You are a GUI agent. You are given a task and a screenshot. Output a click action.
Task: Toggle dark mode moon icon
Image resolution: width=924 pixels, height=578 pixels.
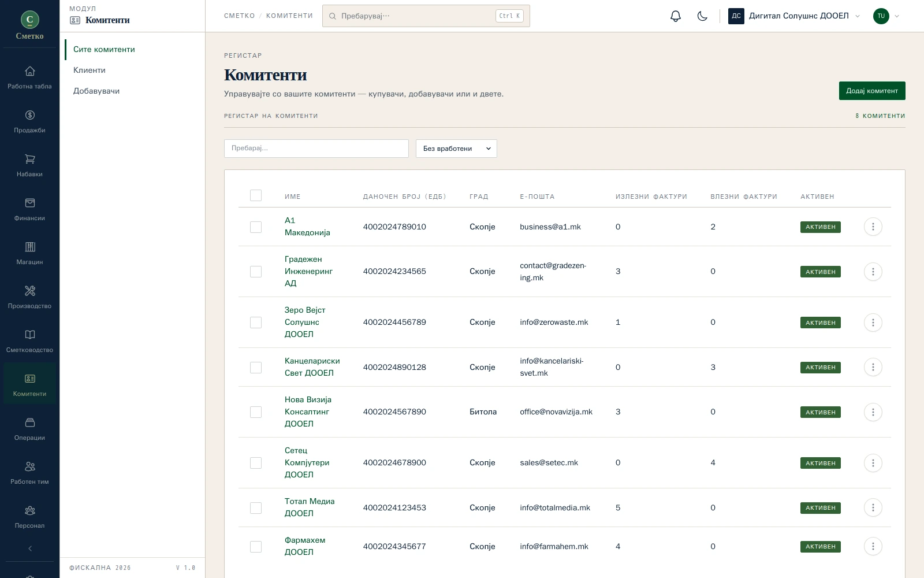pyautogui.click(x=702, y=16)
